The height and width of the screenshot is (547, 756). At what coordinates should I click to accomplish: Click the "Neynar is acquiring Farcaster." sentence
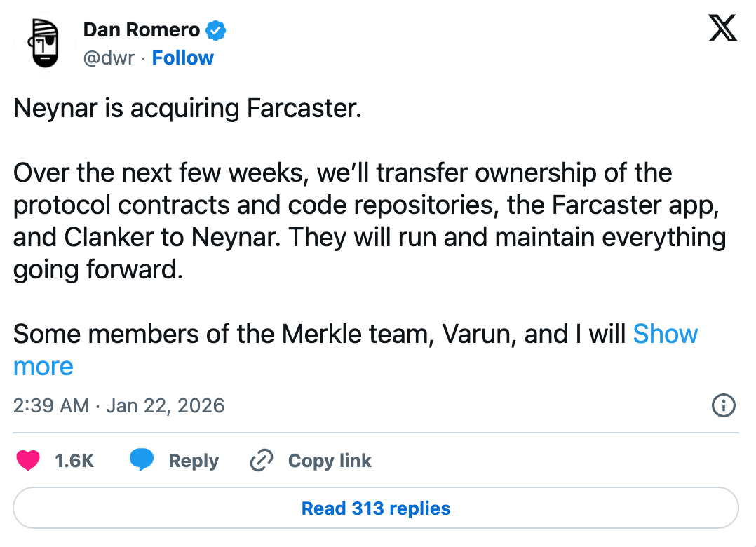point(187,108)
